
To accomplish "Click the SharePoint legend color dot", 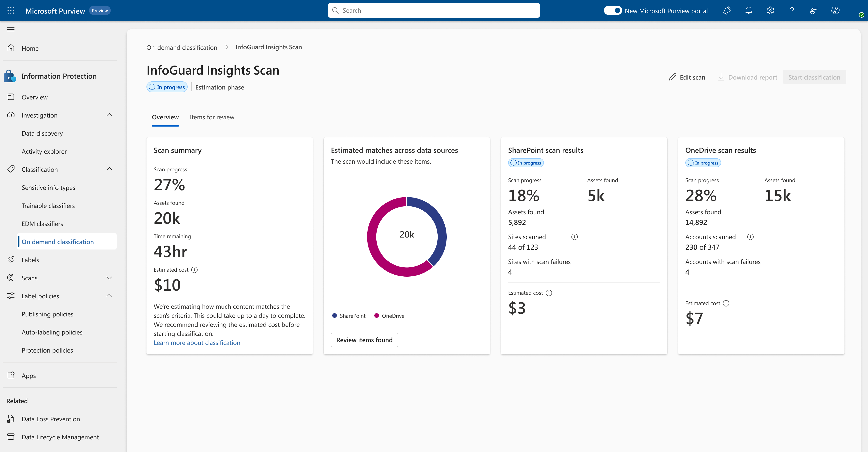I will (x=334, y=315).
